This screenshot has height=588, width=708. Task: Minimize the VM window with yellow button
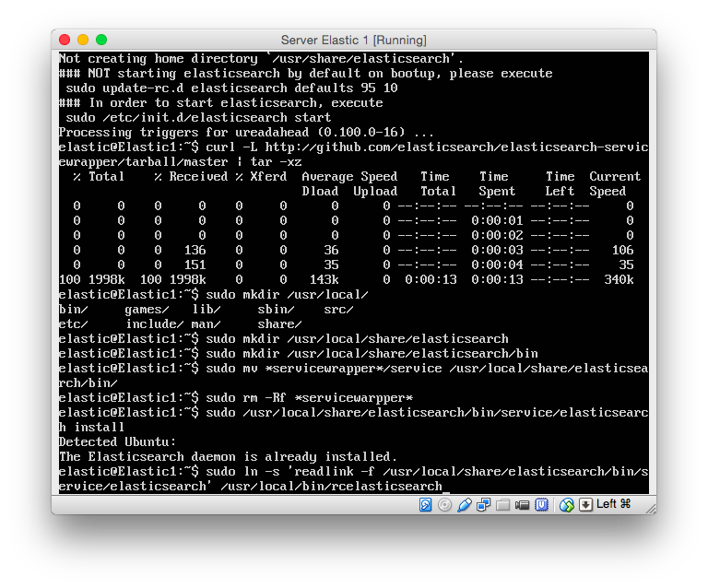pyautogui.click(x=83, y=40)
